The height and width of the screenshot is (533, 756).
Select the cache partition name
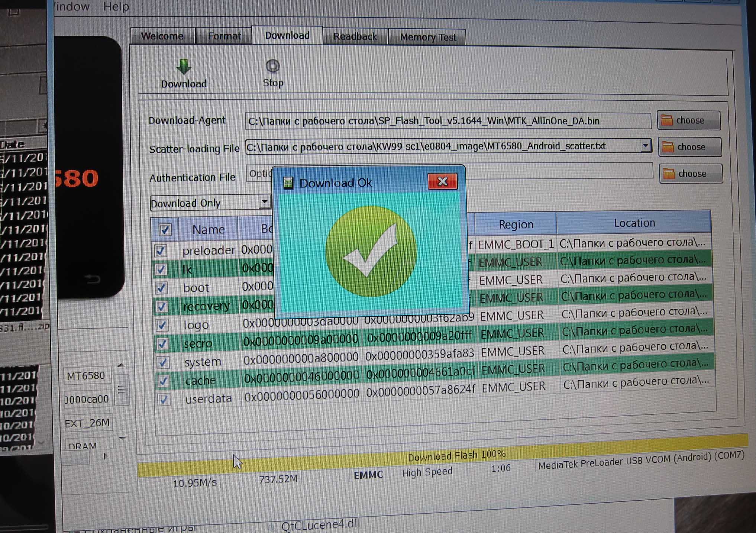pyautogui.click(x=200, y=380)
